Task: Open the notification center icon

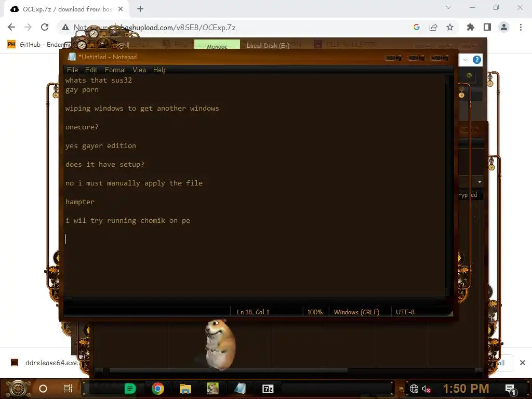Action: pyautogui.click(x=510, y=389)
